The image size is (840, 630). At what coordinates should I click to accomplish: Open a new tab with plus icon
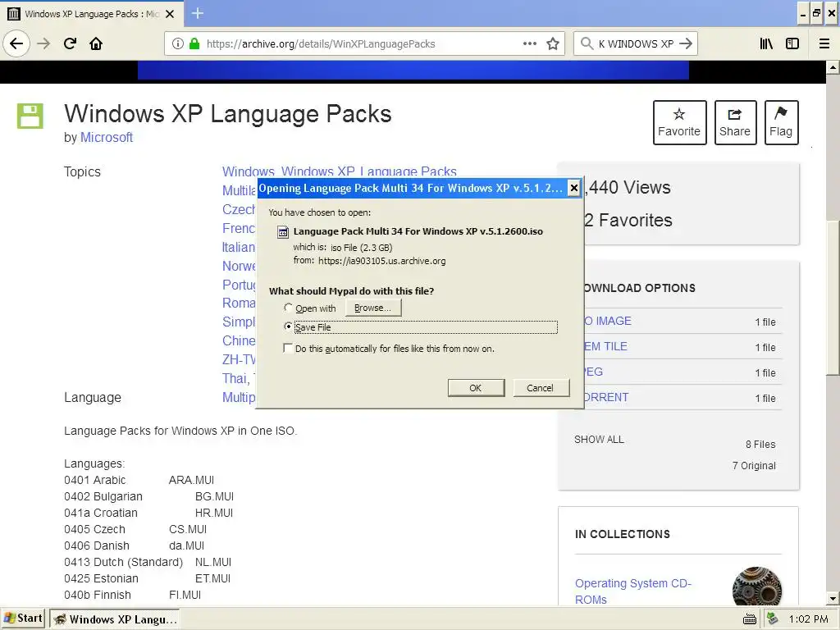(x=197, y=13)
